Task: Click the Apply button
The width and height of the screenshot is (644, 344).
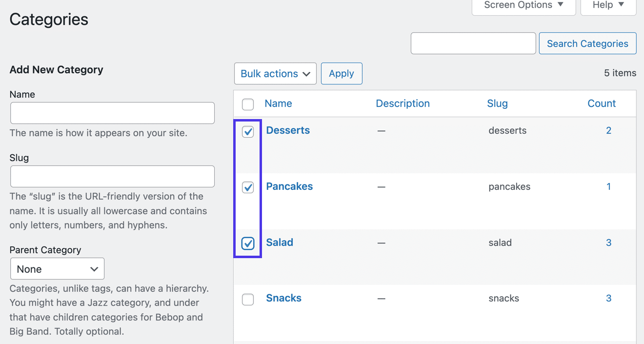Action: tap(342, 73)
